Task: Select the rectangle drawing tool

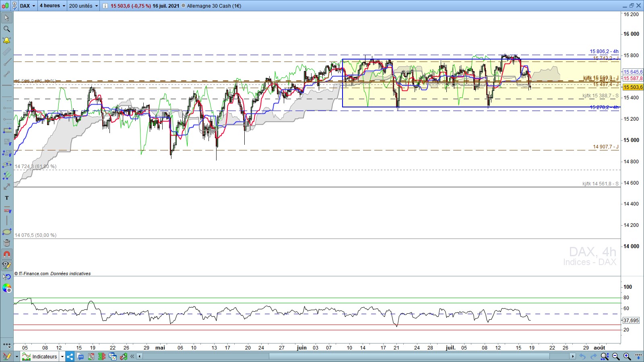Action: pyautogui.click(x=7, y=130)
